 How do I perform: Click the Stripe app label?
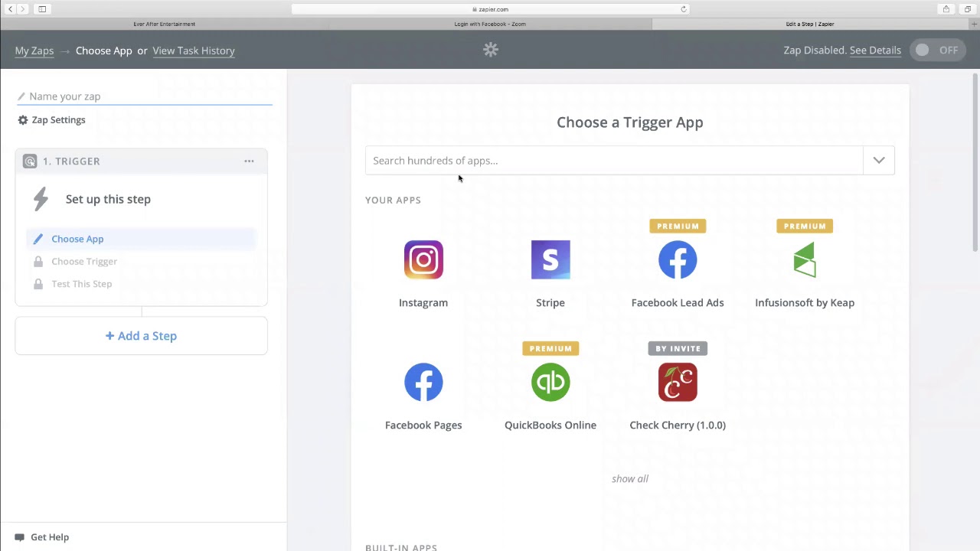550,303
